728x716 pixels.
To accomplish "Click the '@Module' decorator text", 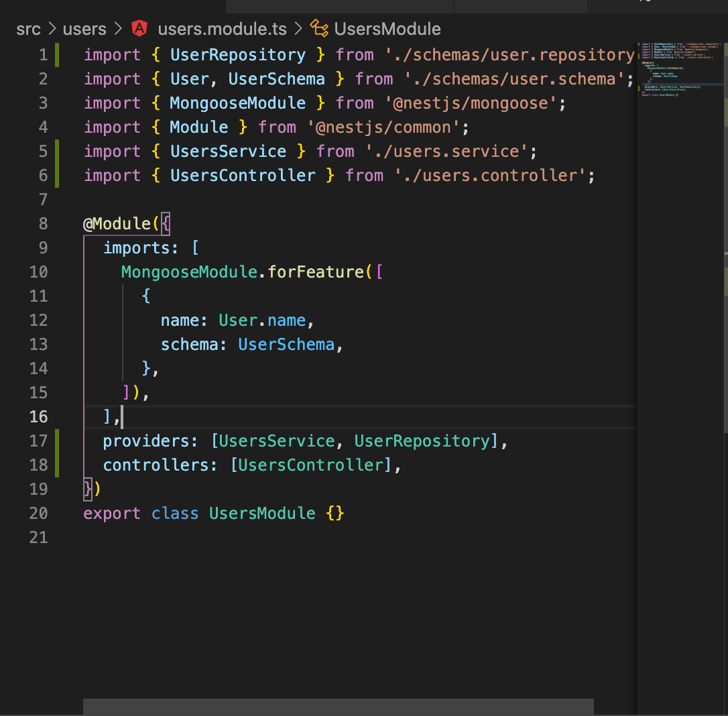I will (117, 224).
